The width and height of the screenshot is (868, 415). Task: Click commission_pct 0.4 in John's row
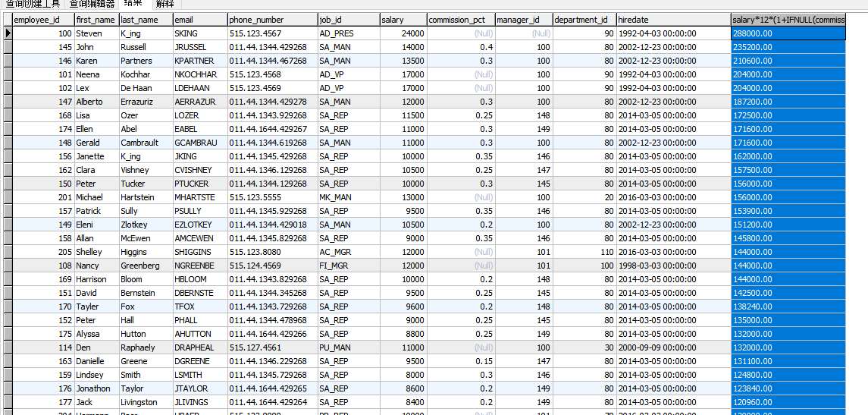pos(461,47)
